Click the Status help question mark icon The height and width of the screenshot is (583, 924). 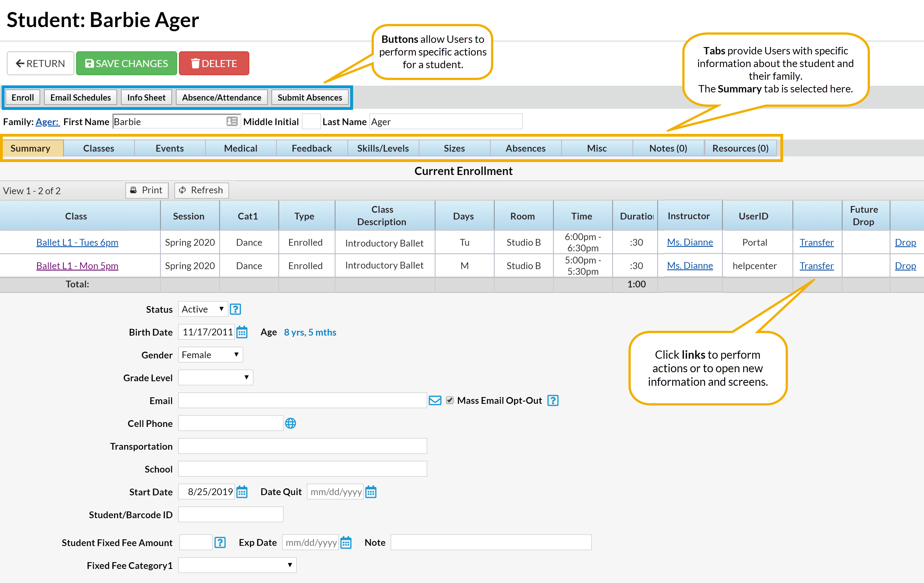pos(235,309)
